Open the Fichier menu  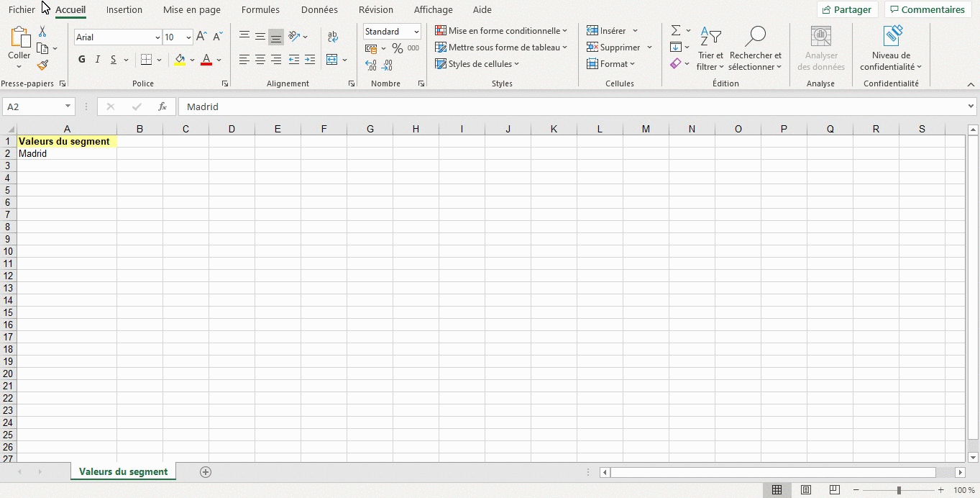coord(22,10)
